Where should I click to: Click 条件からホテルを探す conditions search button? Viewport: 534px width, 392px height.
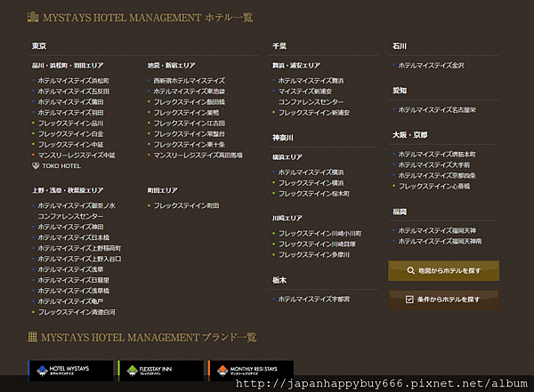(x=444, y=300)
